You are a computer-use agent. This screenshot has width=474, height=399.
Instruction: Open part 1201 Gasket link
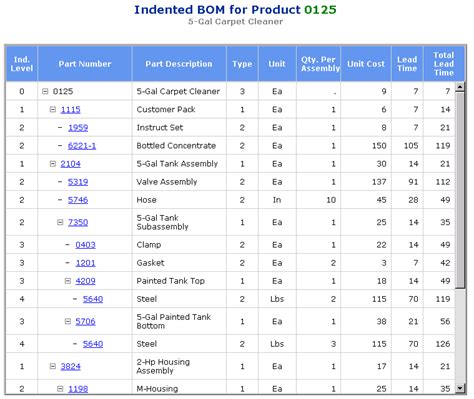pyautogui.click(x=85, y=263)
